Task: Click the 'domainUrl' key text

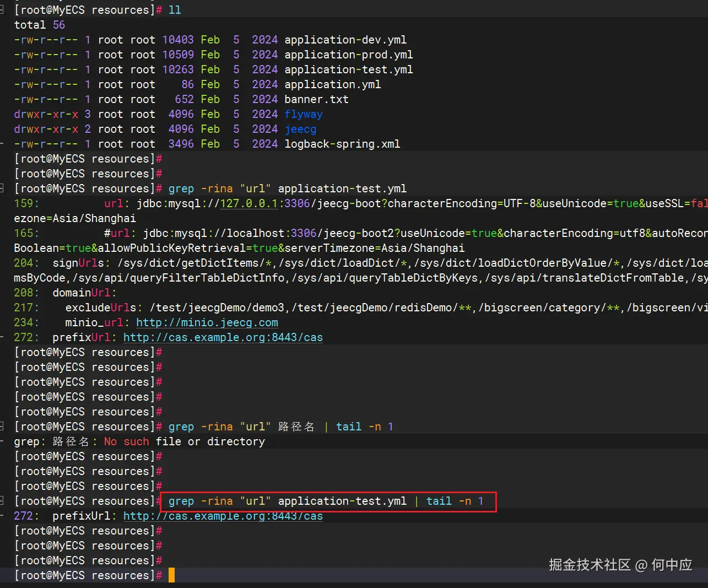Action: (82, 293)
